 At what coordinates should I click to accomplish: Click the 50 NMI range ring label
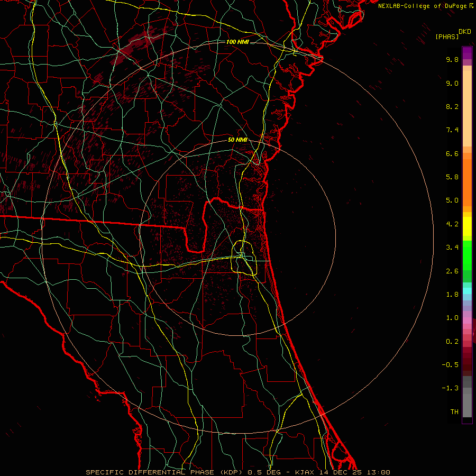click(x=237, y=140)
